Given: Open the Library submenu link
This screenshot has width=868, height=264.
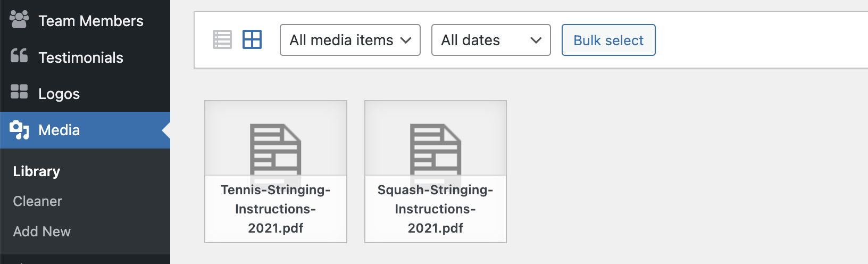Looking at the screenshot, I should point(37,171).
